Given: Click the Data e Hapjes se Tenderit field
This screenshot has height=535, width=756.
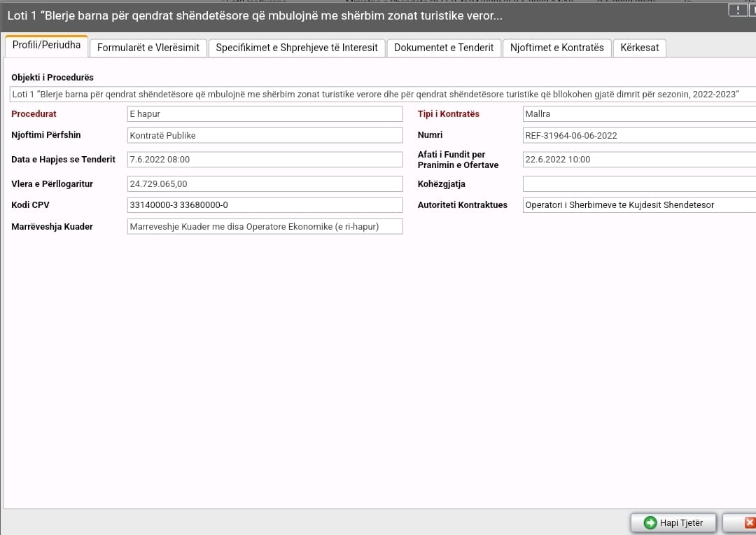Looking at the screenshot, I should coord(265,160).
